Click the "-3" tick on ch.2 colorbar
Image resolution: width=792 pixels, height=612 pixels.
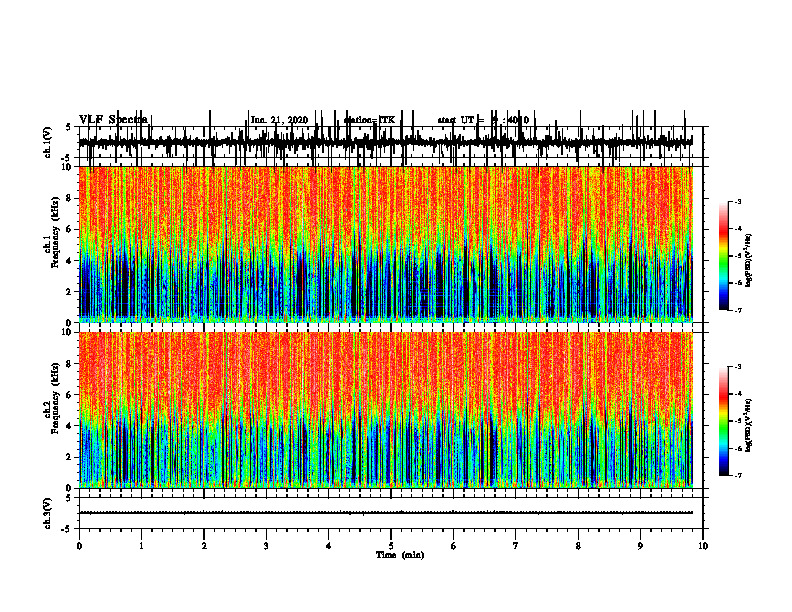click(x=738, y=367)
